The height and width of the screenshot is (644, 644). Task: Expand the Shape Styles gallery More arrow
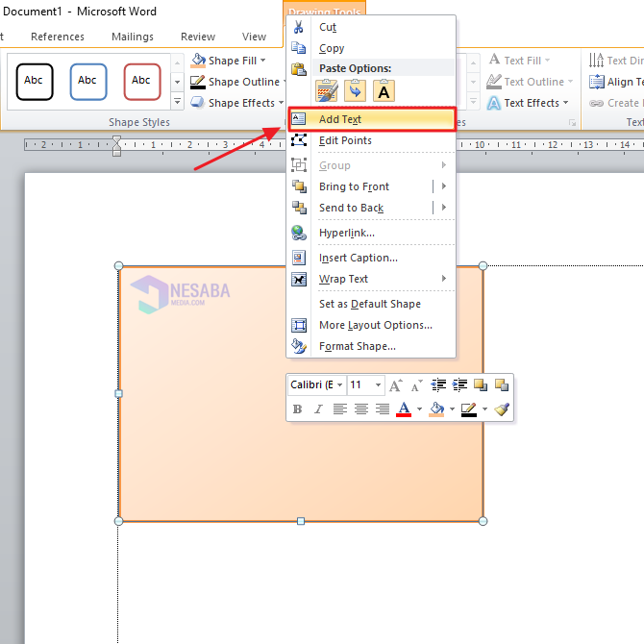pyautogui.click(x=178, y=101)
